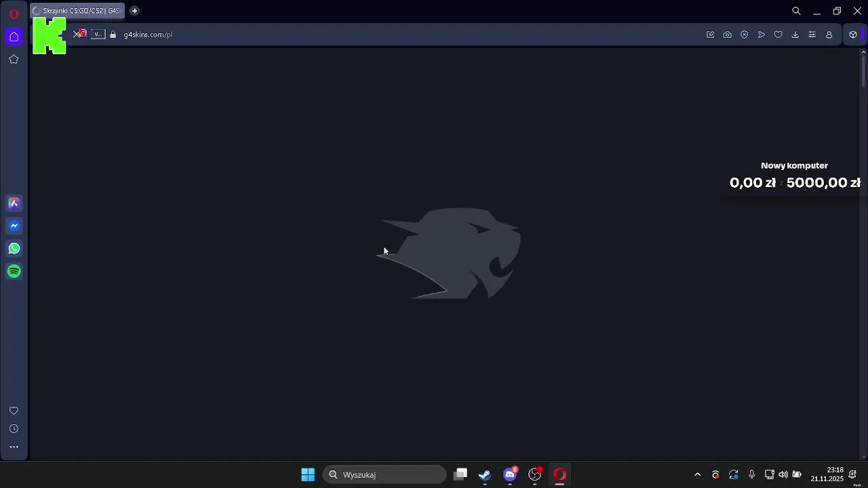The width and height of the screenshot is (868, 488).
Task: Open Discord from the taskbar
Action: point(510,474)
